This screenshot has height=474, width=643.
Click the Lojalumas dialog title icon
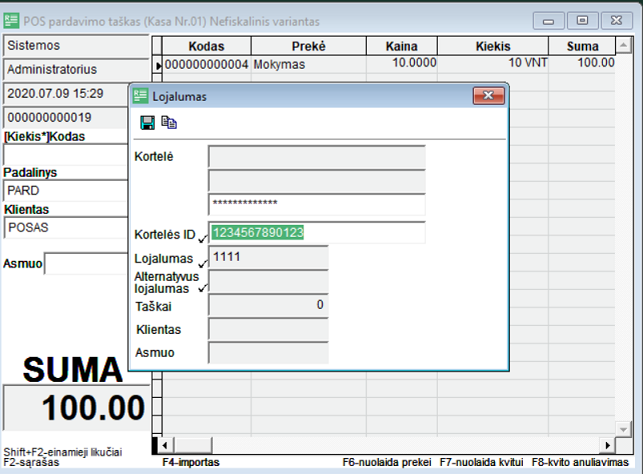coord(140,96)
